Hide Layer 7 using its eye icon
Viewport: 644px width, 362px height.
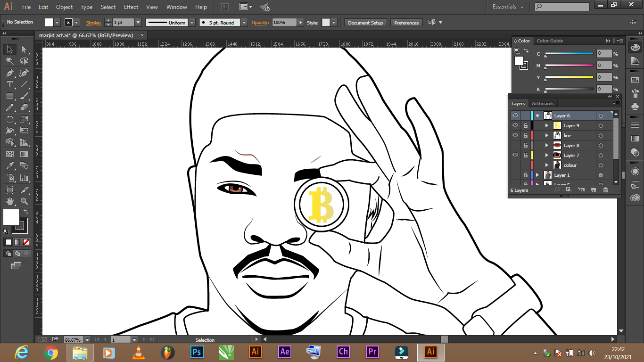(515, 155)
